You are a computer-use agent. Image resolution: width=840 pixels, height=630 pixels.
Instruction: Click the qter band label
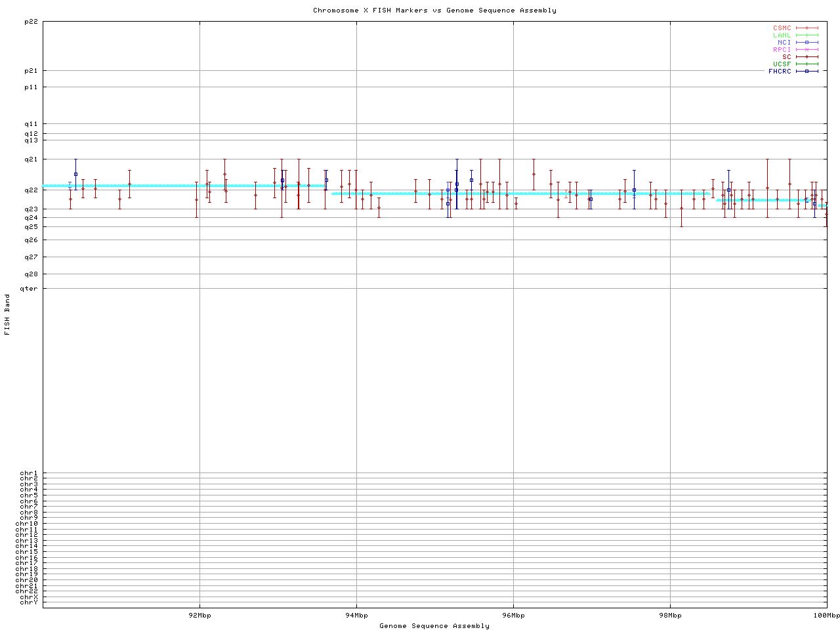pos(29,289)
